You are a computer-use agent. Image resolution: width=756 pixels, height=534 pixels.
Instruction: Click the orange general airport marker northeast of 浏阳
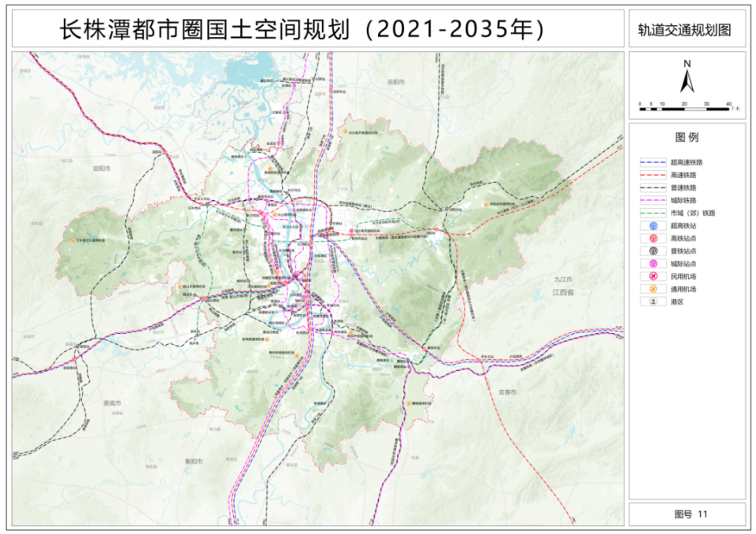tap(486, 205)
